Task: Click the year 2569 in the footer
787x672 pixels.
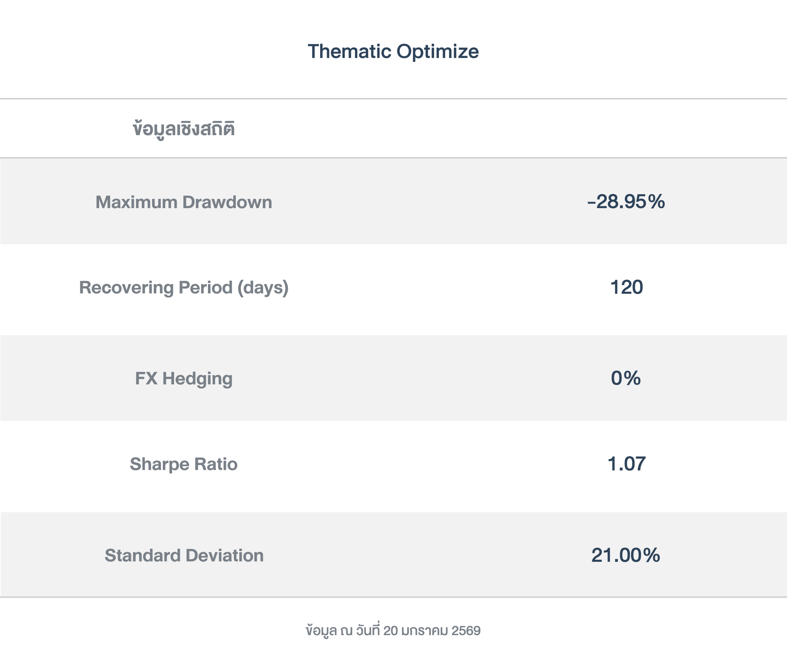Action: click(466, 631)
